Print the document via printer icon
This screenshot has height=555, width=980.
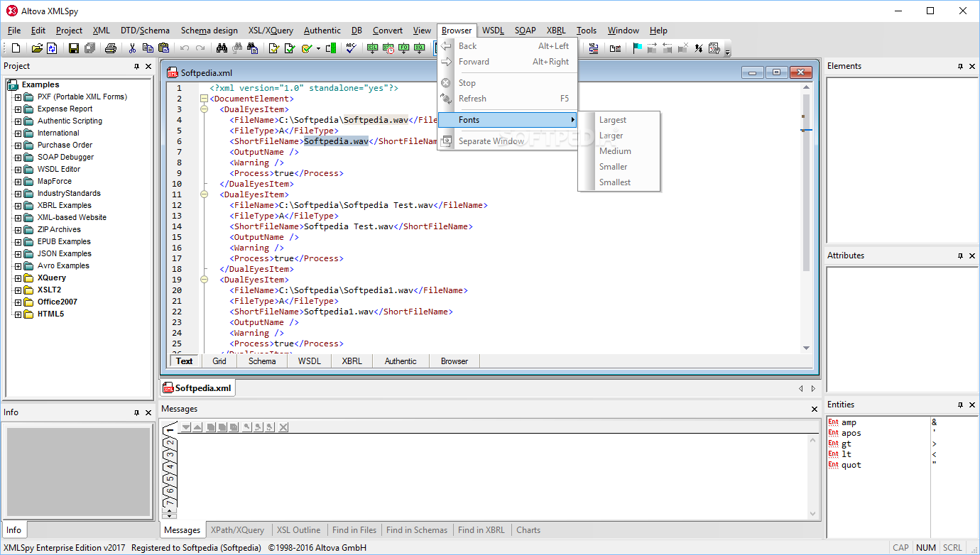pos(111,48)
